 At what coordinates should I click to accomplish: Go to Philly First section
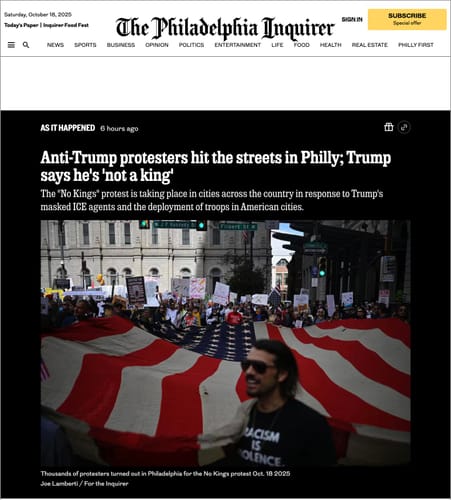pos(416,45)
